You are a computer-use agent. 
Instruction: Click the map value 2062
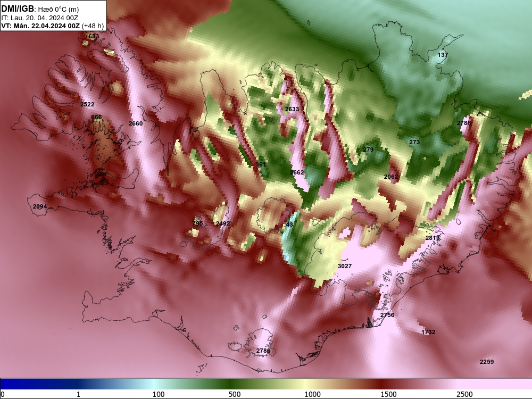click(x=391, y=177)
